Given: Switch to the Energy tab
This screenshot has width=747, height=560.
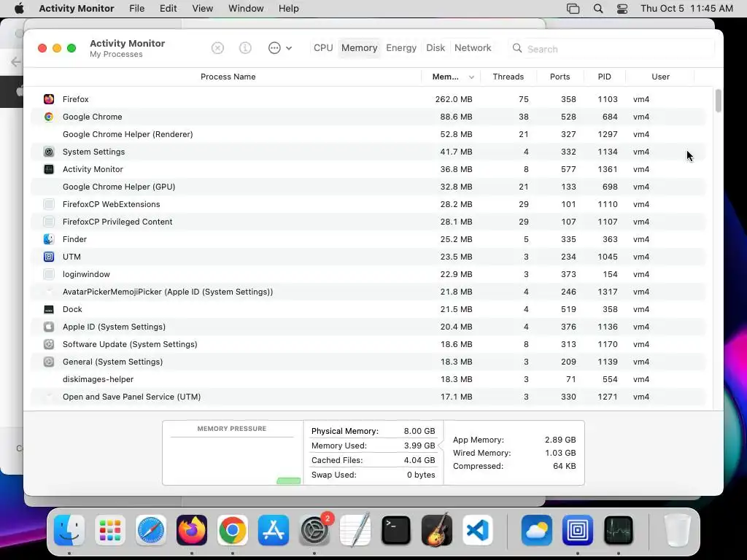Looking at the screenshot, I should point(401,48).
